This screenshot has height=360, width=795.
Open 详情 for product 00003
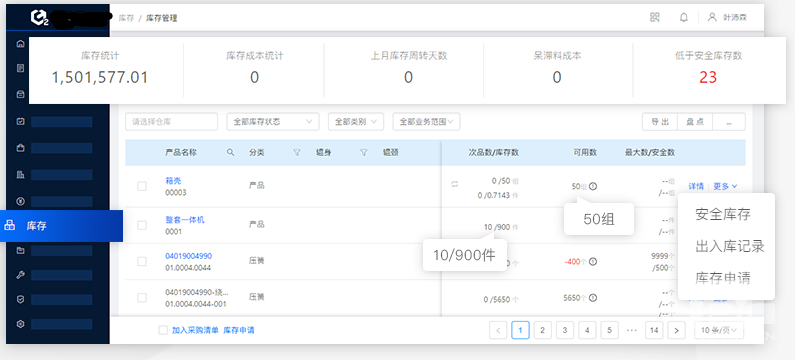[696, 186]
